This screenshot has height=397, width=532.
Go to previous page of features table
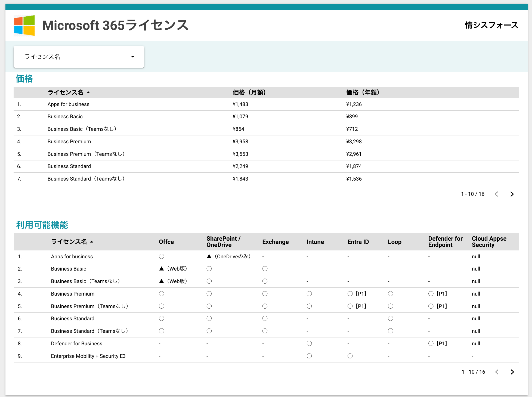point(497,372)
